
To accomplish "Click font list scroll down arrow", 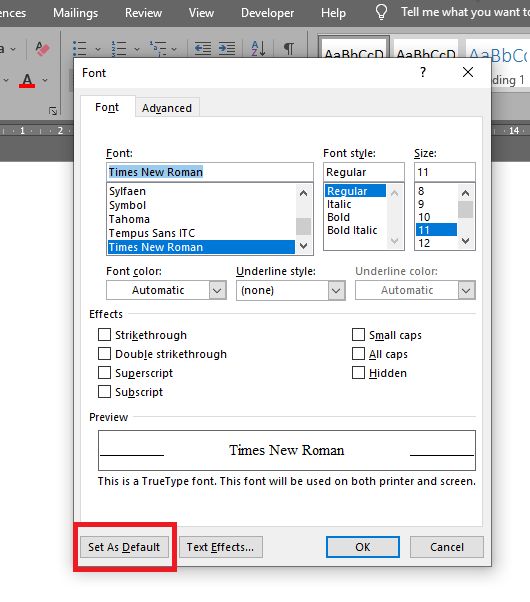I will (x=303, y=246).
